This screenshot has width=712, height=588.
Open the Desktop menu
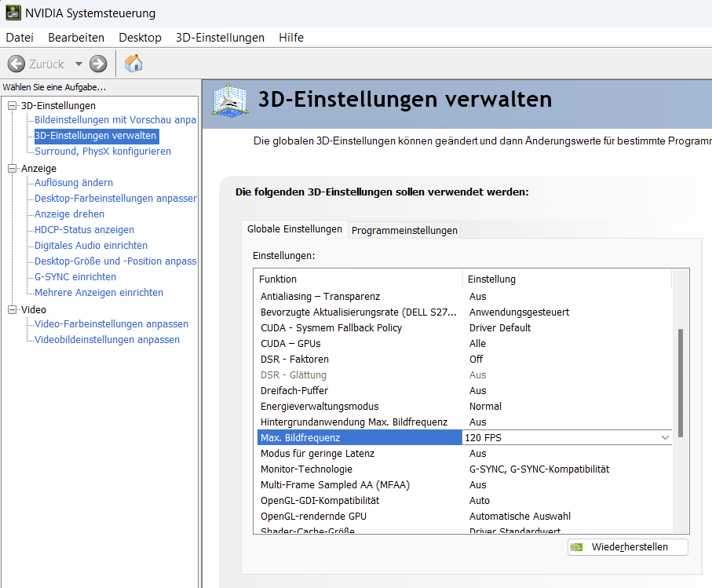pyautogui.click(x=140, y=37)
